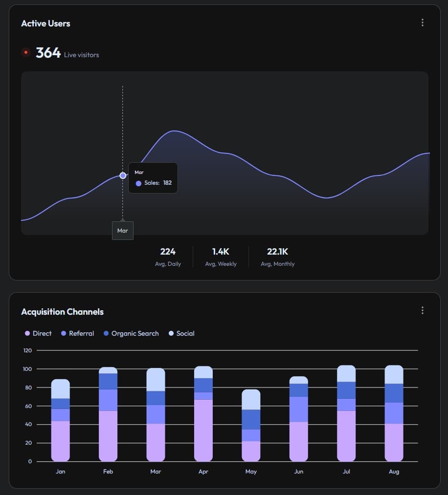Click the Mar data point marker
Screen dimensions: 448x495
point(123,175)
